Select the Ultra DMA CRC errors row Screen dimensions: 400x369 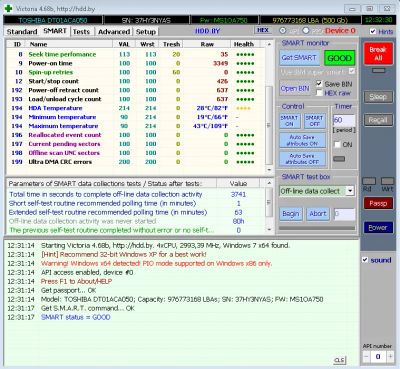point(136,162)
